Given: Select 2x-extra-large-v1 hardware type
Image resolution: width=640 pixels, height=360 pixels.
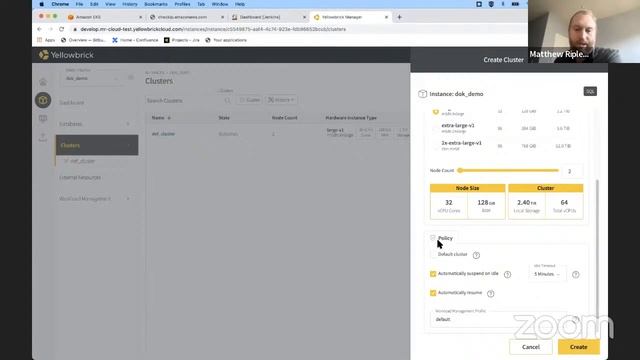Looking at the screenshot, I should (x=436, y=145).
